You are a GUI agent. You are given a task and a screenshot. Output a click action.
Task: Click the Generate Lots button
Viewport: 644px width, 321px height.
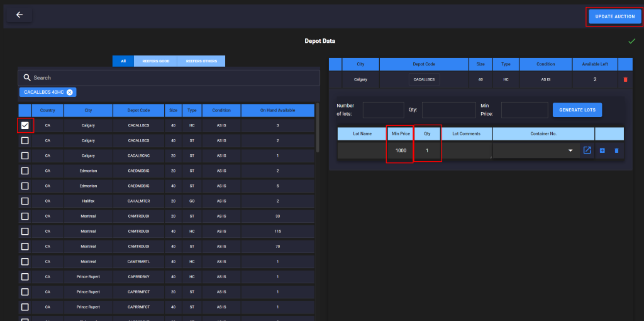pos(577,110)
